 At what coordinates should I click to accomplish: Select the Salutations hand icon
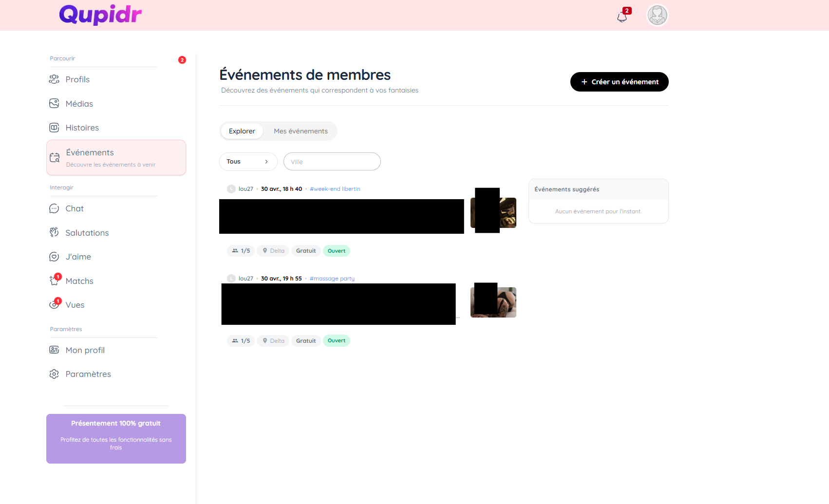point(54,232)
